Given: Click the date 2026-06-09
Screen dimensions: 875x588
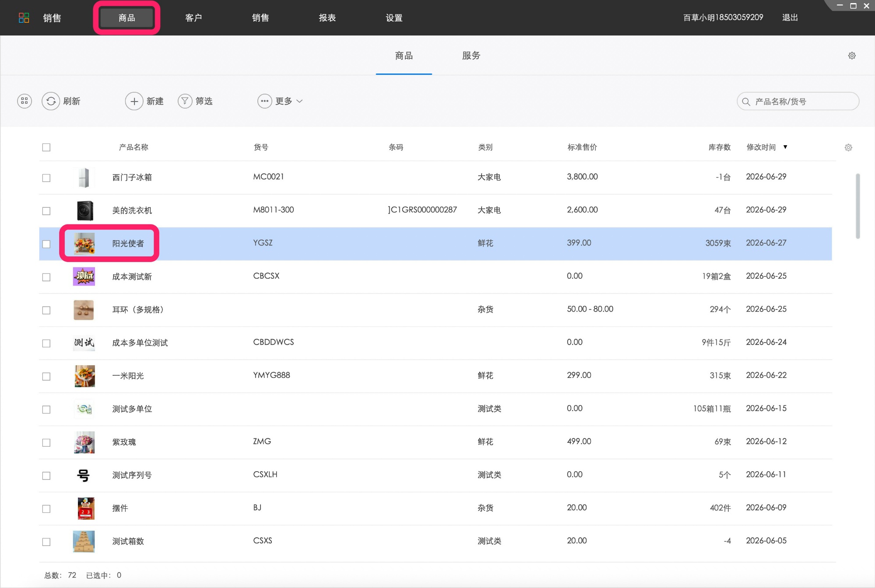Looking at the screenshot, I should click(x=766, y=508).
